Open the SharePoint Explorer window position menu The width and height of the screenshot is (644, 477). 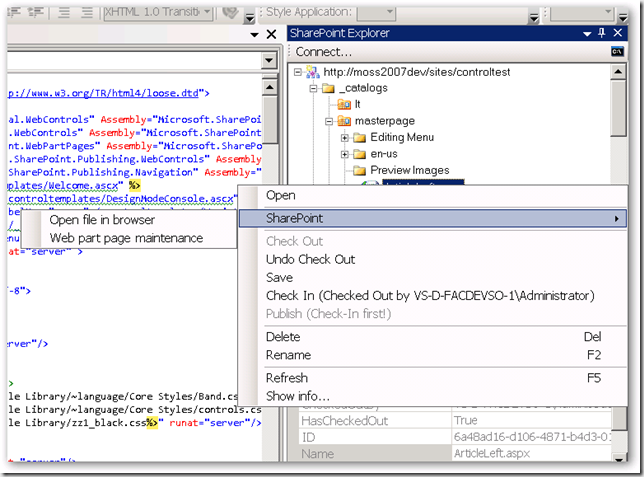[x=587, y=34]
